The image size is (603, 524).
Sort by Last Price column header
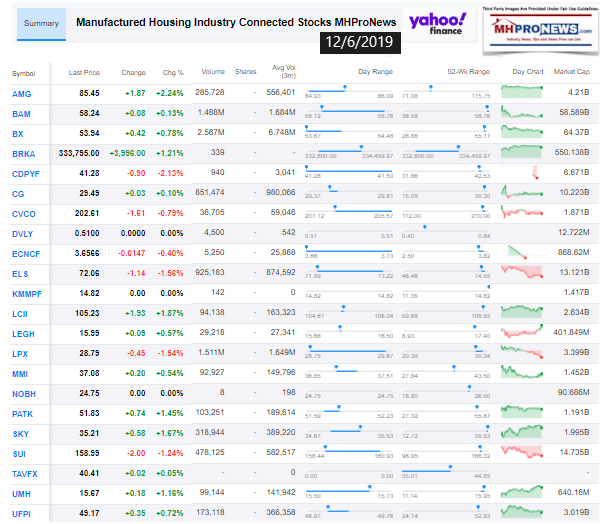tap(84, 73)
